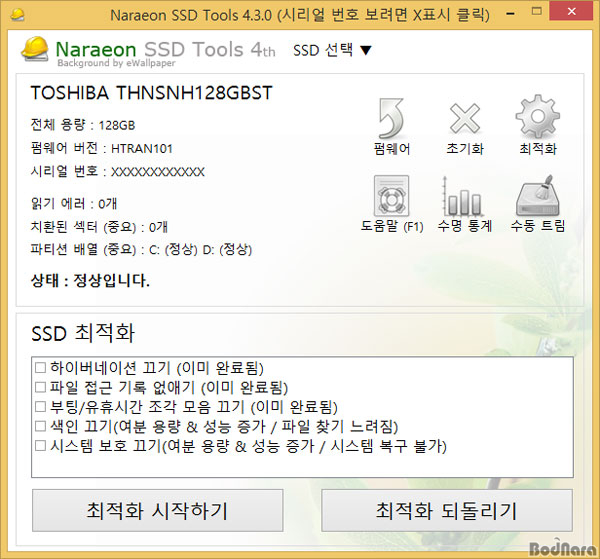Open the SSD 선택 drive selector label
The width and height of the screenshot is (600, 559).
(323, 50)
